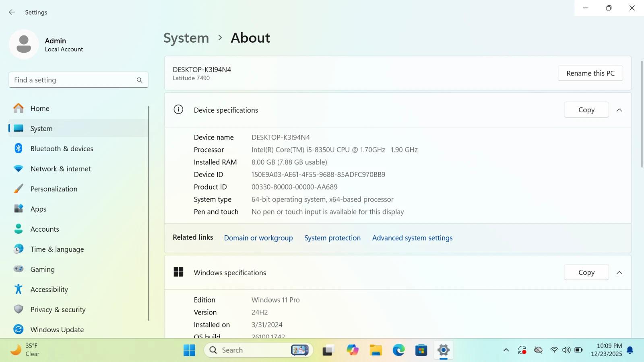This screenshot has height=362, width=644.
Task: Open the Bluetooth & devices settings icon
Action: (19, 148)
